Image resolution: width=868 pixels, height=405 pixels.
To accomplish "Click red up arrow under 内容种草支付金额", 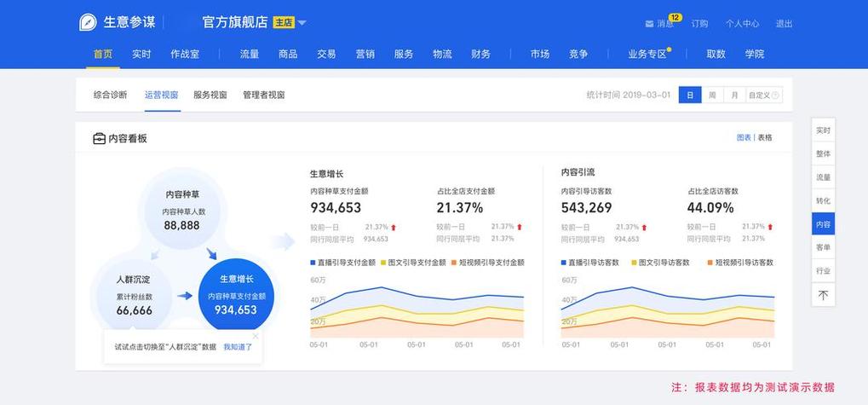I will coord(394,227).
